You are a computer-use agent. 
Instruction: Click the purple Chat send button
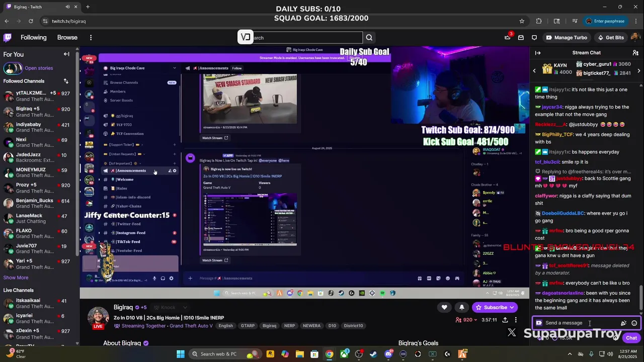tap(631, 338)
